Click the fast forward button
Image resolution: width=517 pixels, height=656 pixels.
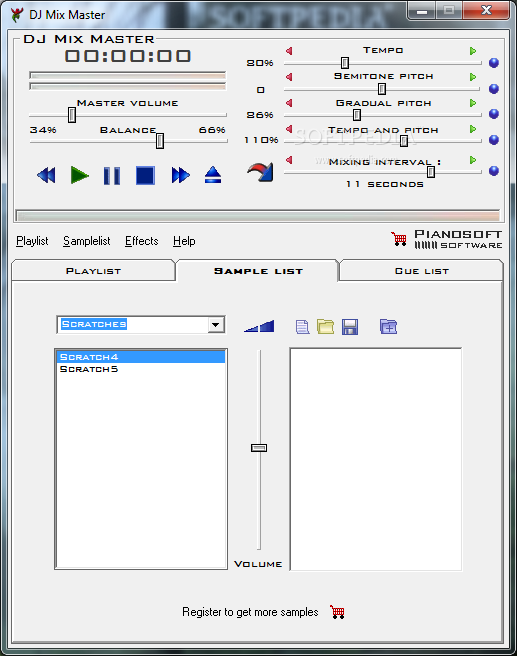coord(180,175)
